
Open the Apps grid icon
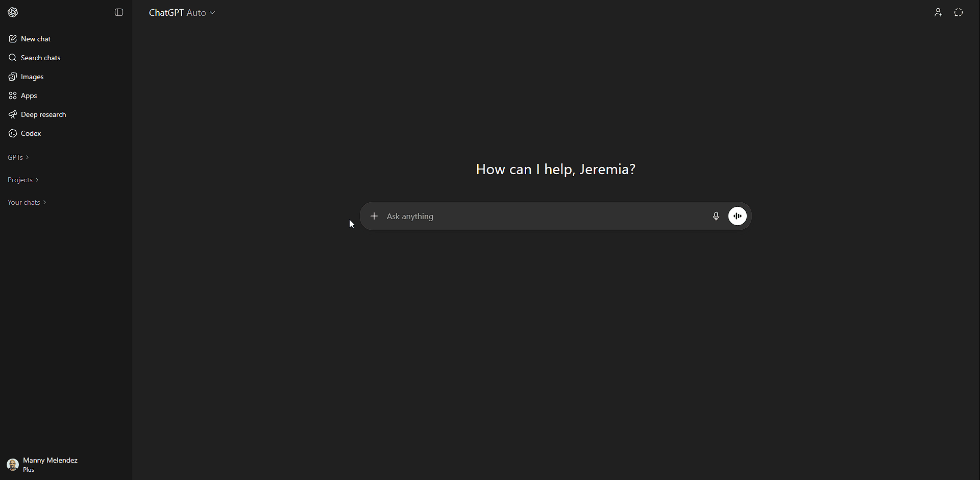(x=13, y=95)
